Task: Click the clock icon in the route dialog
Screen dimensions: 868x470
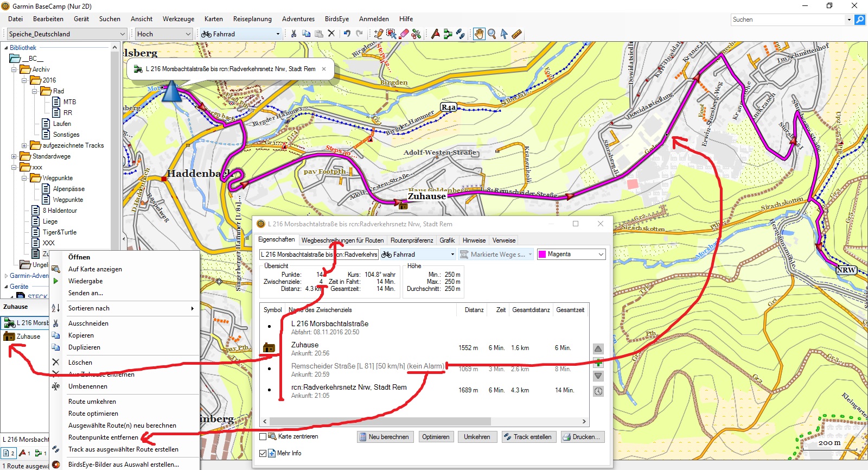Action: click(598, 391)
